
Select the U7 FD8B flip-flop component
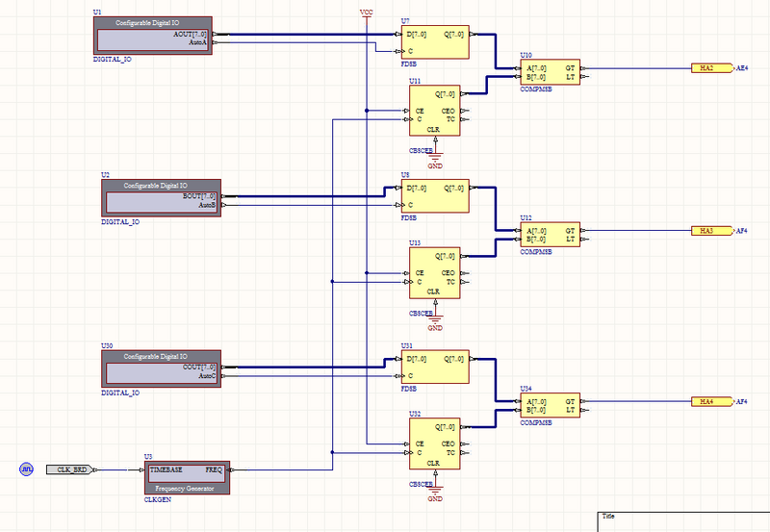pyautogui.click(x=435, y=41)
